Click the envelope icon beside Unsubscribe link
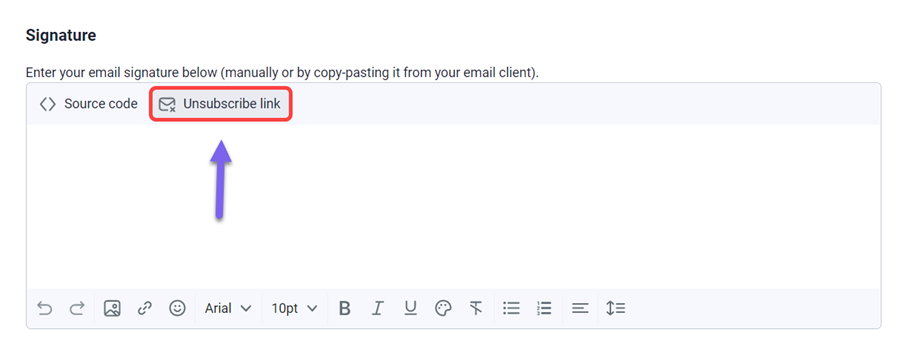This screenshot has height=364, width=900. click(x=167, y=104)
